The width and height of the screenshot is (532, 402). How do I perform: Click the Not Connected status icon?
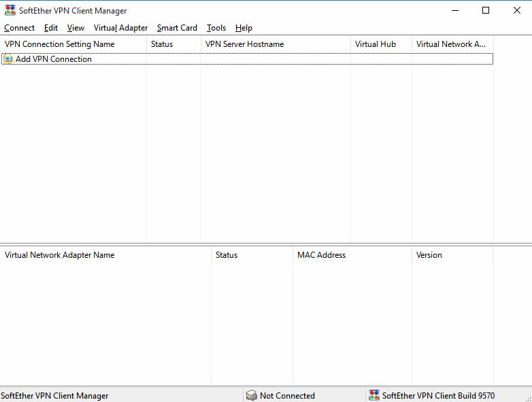pyautogui.click(x=252, y=395)
